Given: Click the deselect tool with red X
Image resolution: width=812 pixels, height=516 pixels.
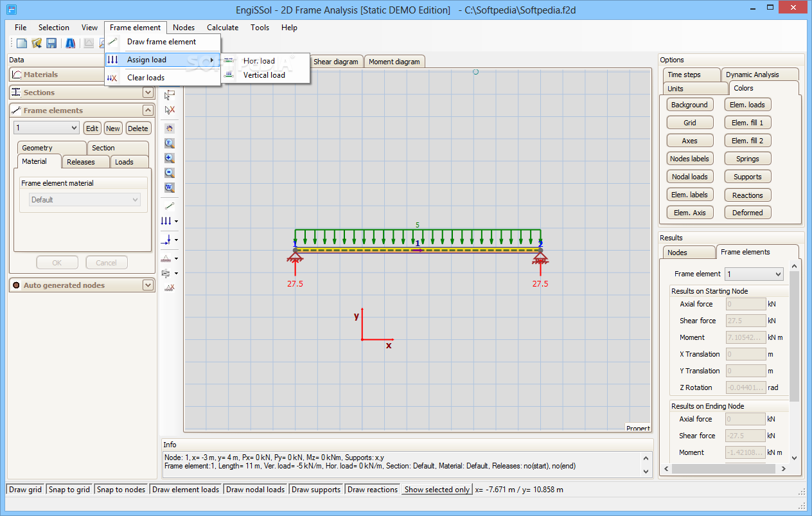Looking at the screenshot, I should click(170, 110).
